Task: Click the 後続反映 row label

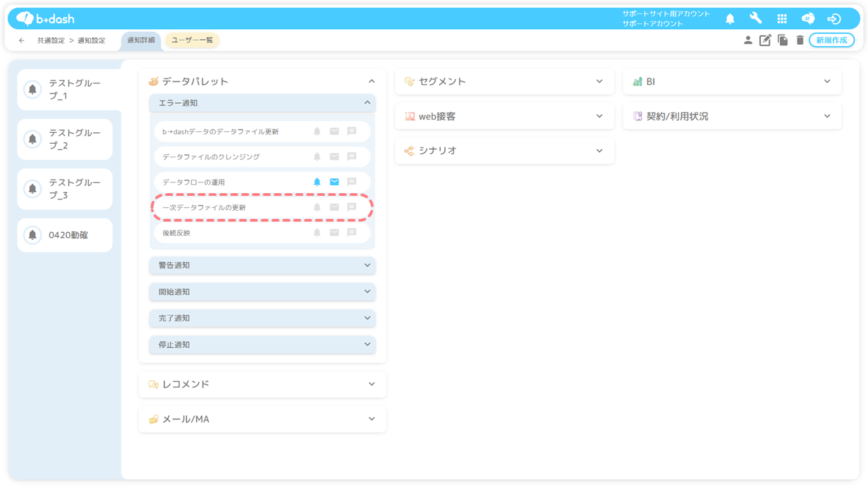Action: pos(176,232)
